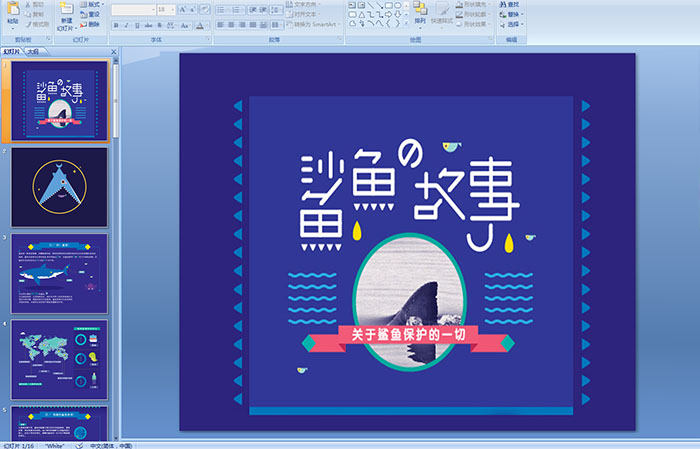The width and height of the screenshot is (700, 449).
Task: Expand the shapes gallery More button
Action: (x=406, y=24)
